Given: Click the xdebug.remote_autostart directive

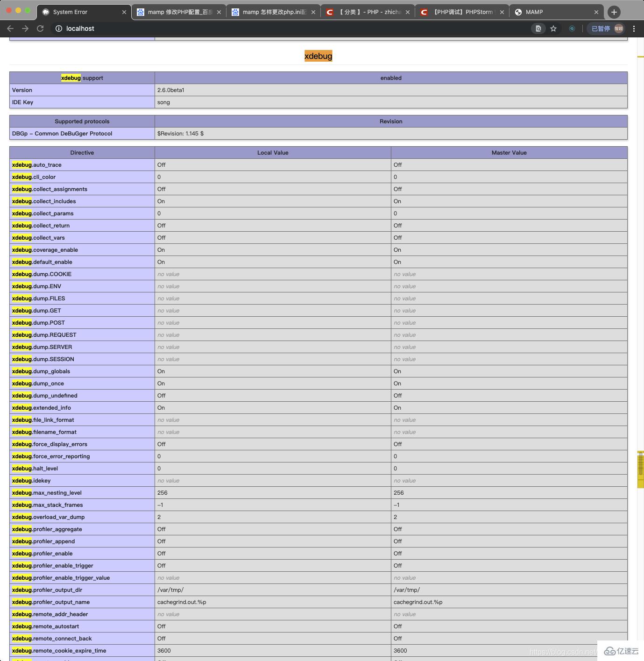Looking at the screenshot, I should tap(46, 626).
